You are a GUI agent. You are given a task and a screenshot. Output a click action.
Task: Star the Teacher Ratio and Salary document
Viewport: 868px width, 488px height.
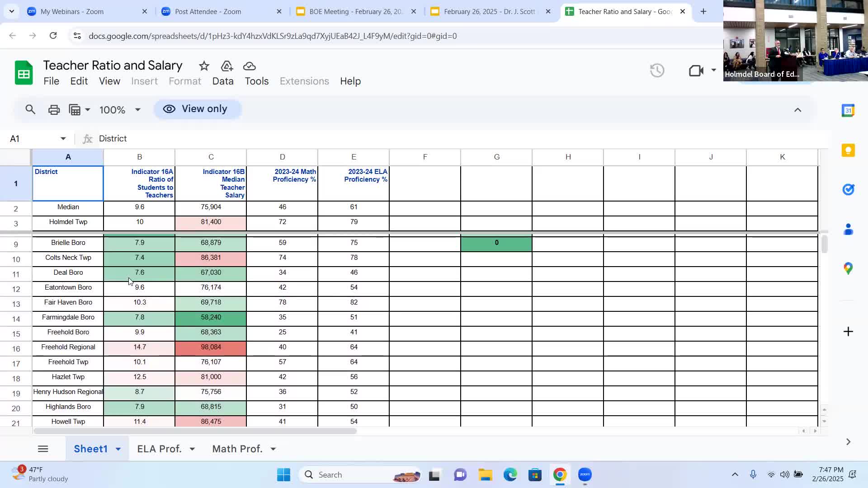click(x=204, y=66)
